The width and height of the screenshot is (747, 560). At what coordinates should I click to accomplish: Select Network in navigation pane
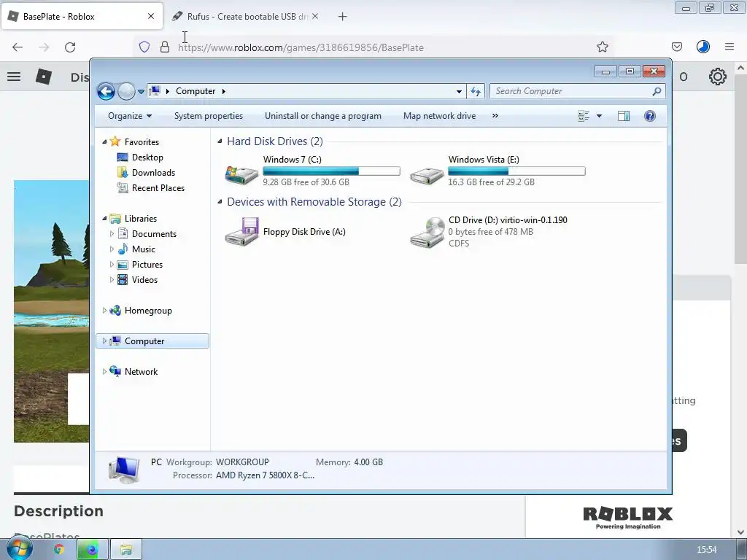141,371
